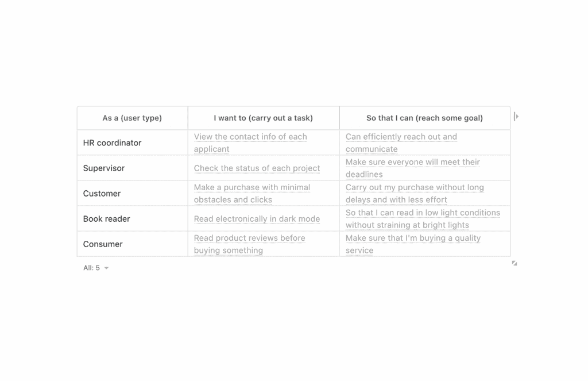This screenshot has height=381, width=588.
Task: Select the "As a (user type)" column header
Action: point(132,118)
